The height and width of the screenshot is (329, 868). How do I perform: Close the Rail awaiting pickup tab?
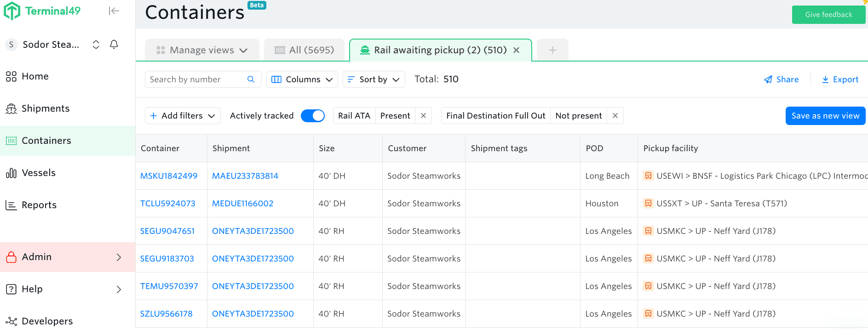(x=517, y=50)
